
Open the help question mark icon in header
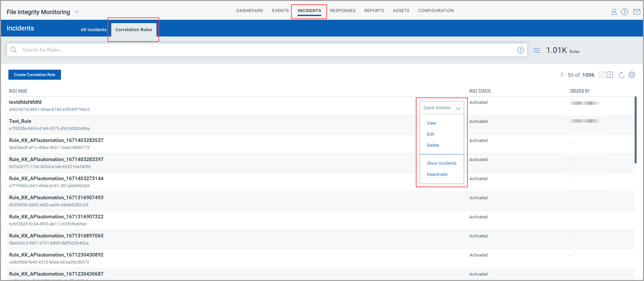tap(625, 12)
